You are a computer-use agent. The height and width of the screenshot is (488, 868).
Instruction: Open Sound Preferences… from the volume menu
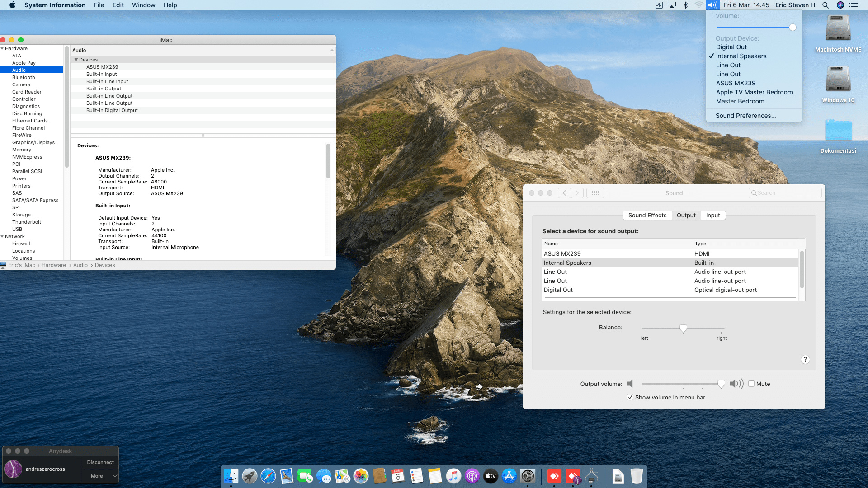pyautogui.click(x=745, y=116)
